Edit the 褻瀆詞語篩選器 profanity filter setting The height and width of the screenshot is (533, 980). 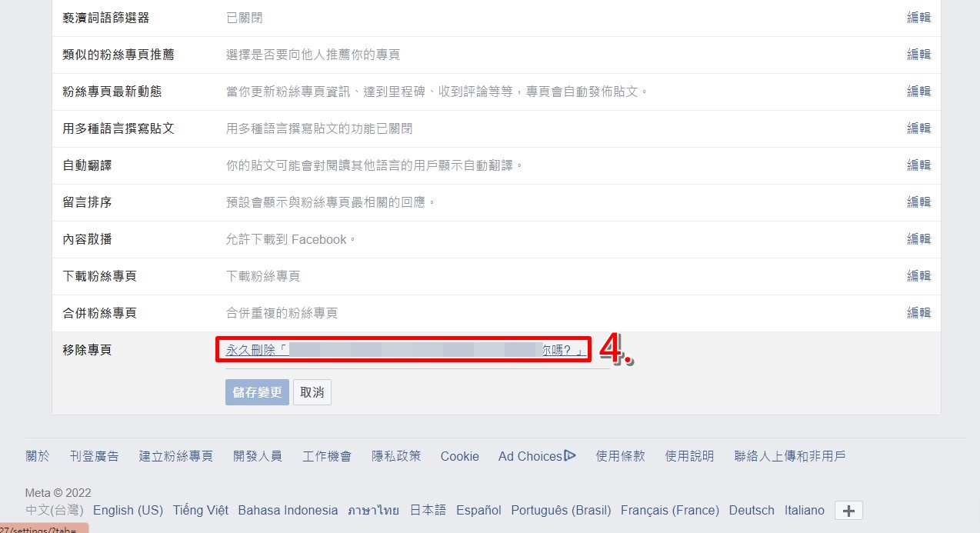(x=918, y=18)
